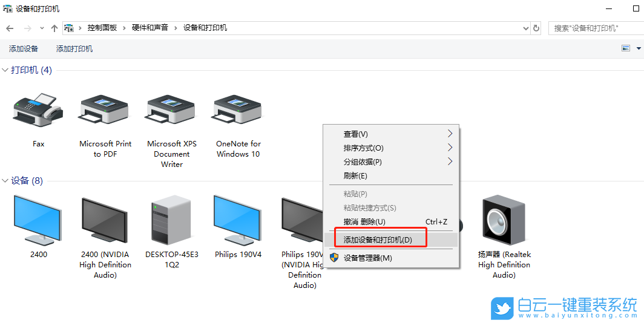Click the Back navigation arrow

10,28
